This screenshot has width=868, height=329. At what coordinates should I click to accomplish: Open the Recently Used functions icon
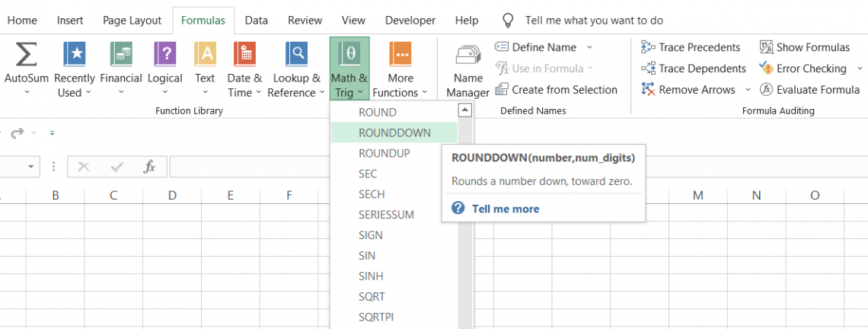(x=75, y=55)
